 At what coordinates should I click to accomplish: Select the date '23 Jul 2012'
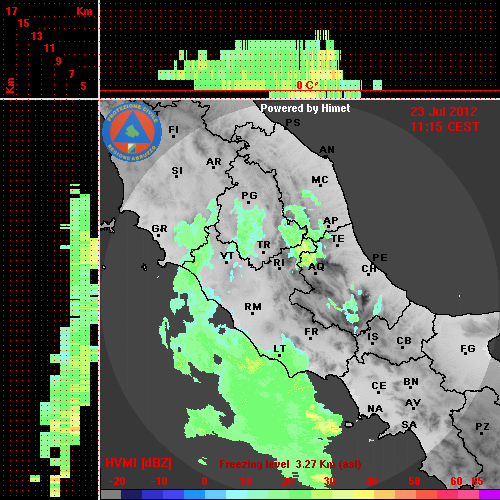[444, 112]
